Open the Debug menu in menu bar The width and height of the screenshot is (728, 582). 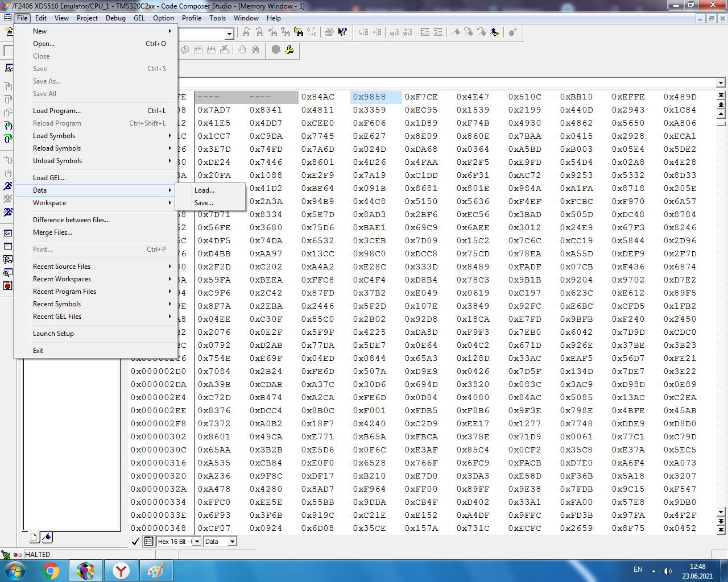point(115,18)
